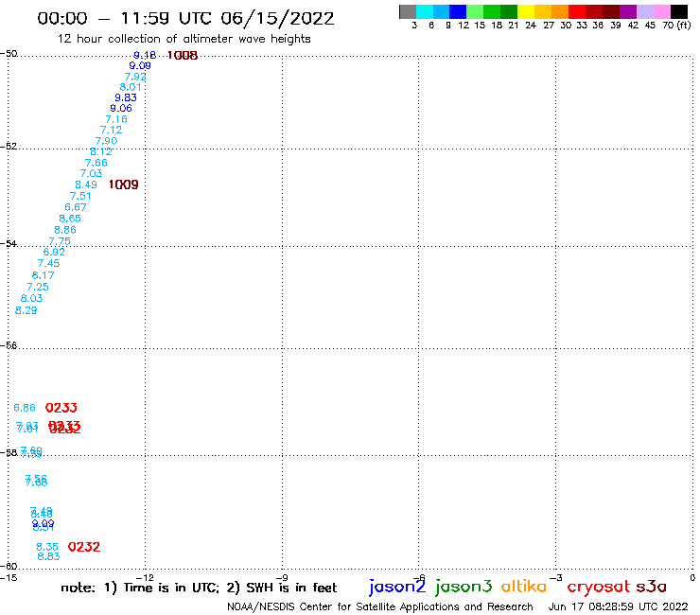Click the wave height value 8.17
The height and width of the screenshot is (615, 700).
click(44, 275)
